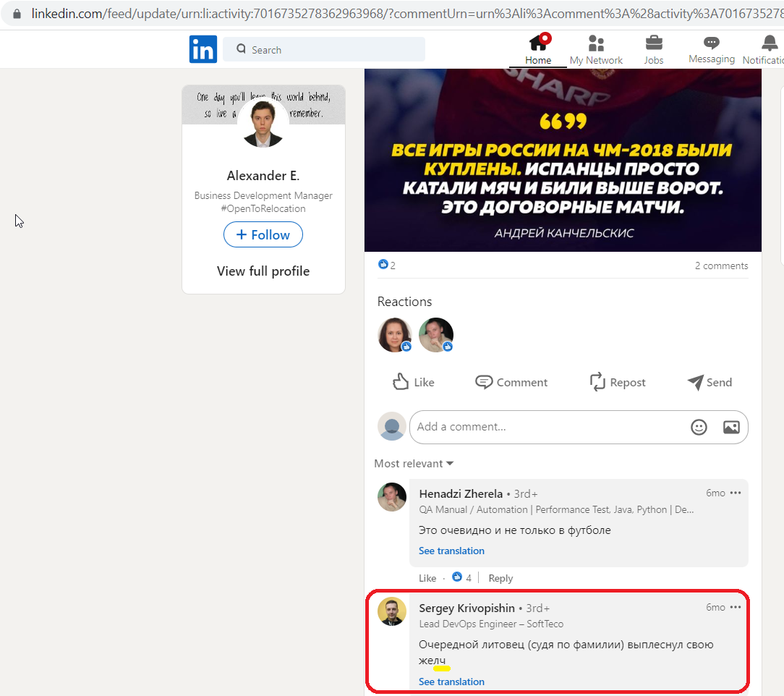Attach an image to the comment
Screen dimensions: 784x696
[x=731, y=427]
